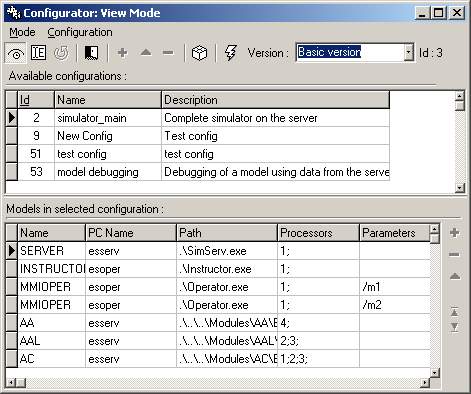The height and width of the screenshot is (394, 471).
Task: Select the SERVER model row name
Action: pos(52,251)
